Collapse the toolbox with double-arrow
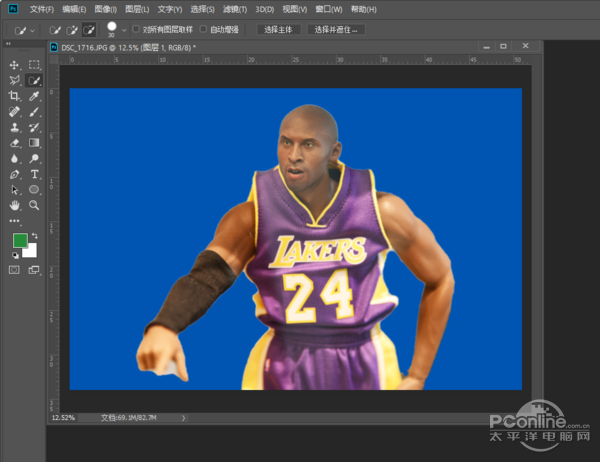The image size is (600, 462). pyautogui.click(x=8, y=44)
